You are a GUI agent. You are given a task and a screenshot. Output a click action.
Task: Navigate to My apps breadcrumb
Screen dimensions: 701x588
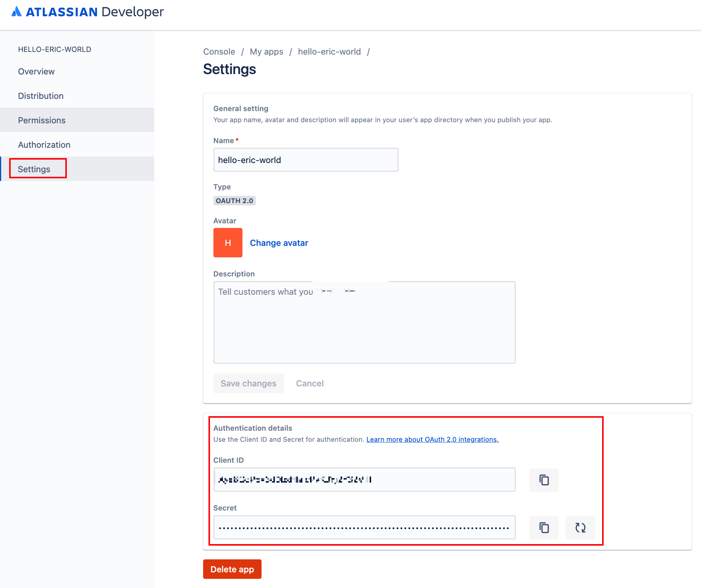[267, 52]
